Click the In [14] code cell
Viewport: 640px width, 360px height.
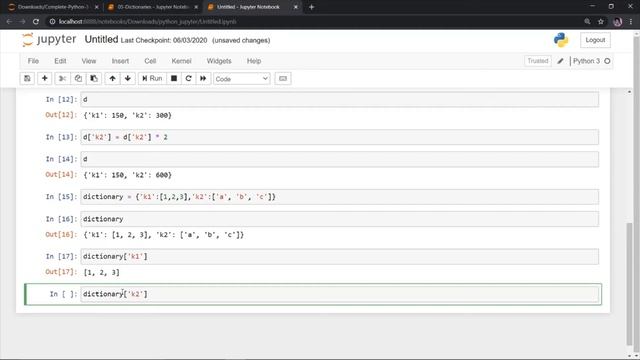pyautogui.click(x=340, y=159)
